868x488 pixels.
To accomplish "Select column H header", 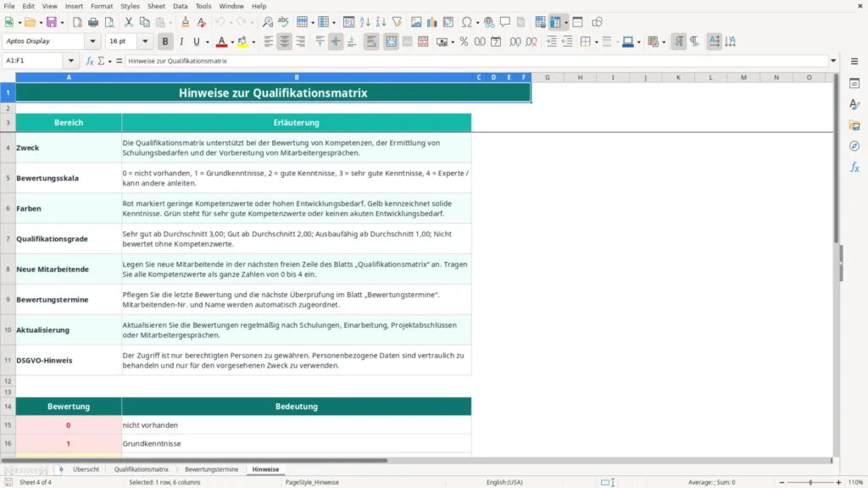I will pyautogui.click(x=580, y=77).
